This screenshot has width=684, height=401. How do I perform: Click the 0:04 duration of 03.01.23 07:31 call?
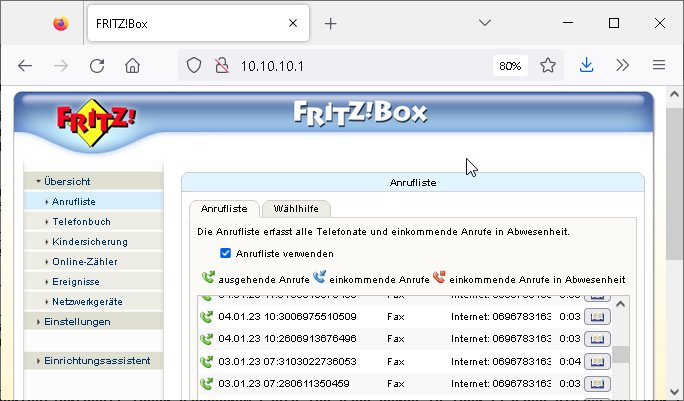(x=570, y=361)
